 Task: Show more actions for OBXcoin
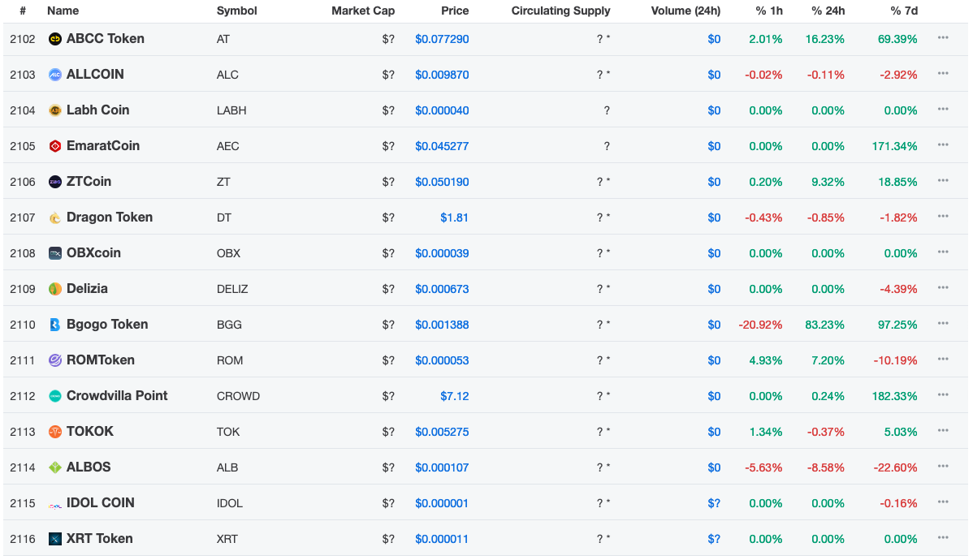coord(943,252)
